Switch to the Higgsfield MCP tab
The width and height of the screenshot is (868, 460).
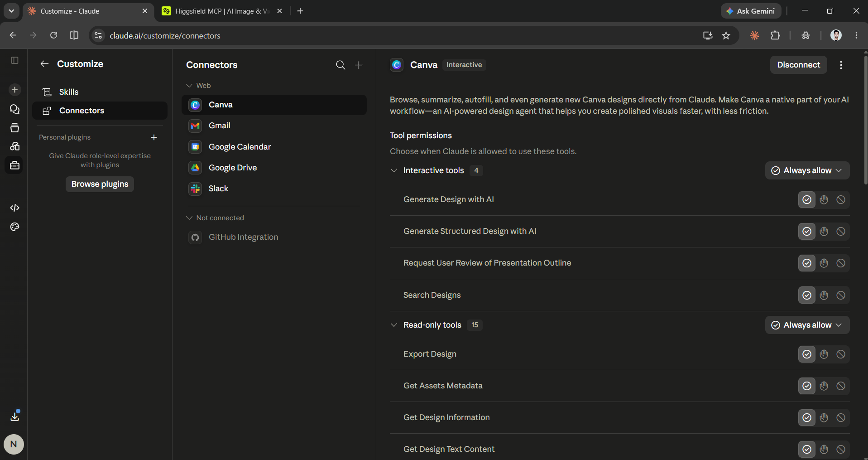click(221, 11)
